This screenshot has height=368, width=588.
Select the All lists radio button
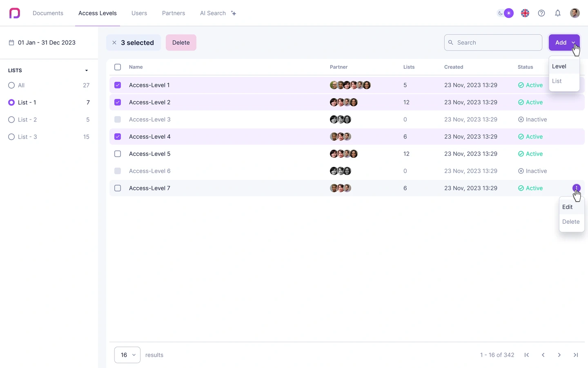point(11,85)
